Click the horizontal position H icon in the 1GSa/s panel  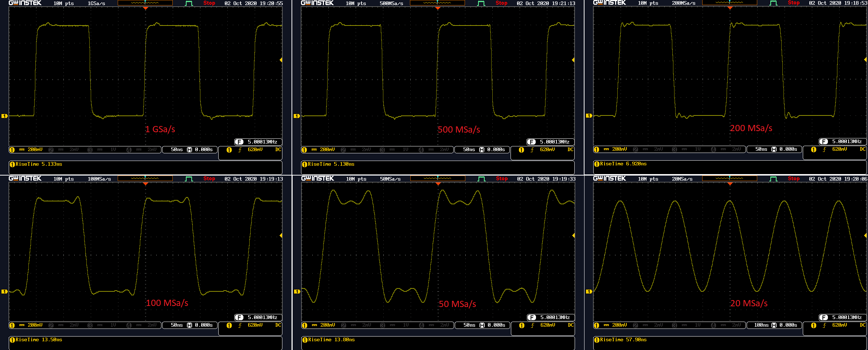pyautogui.click(x=189, y=150)
